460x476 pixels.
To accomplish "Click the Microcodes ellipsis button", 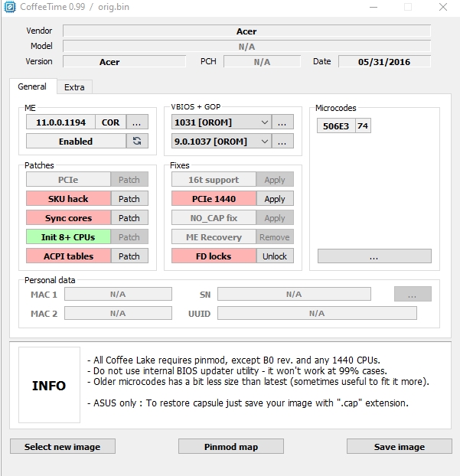I will click(374, 256).
